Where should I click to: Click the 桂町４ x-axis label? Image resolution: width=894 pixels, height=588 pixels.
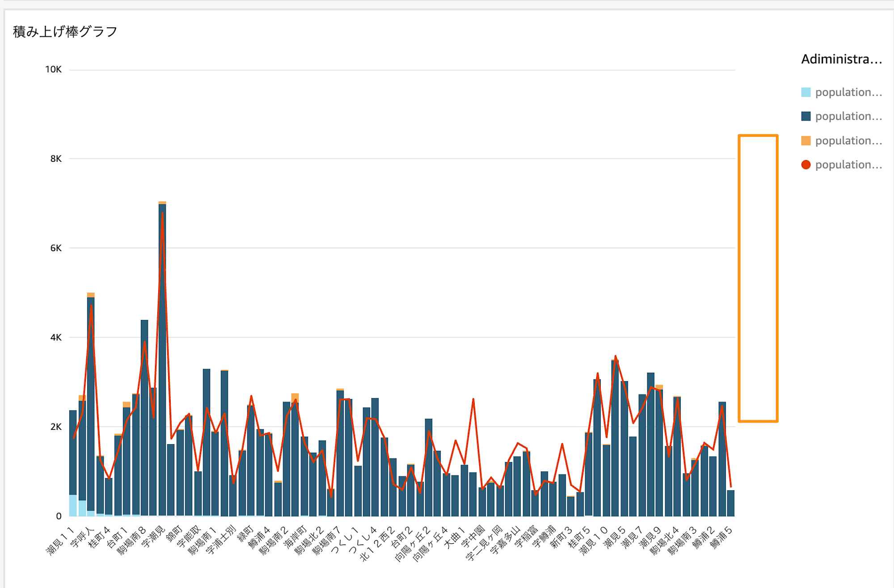tap(99, 537)
